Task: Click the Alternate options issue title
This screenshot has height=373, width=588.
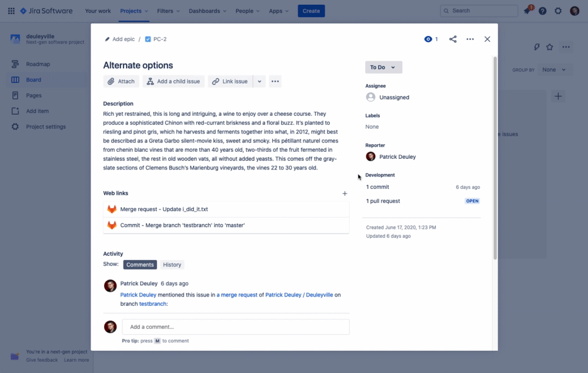Action: pos(138,65)
